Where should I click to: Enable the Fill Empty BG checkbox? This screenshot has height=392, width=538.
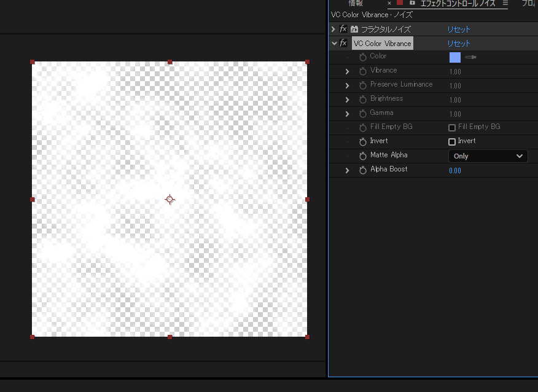click(x=452, y=128)
